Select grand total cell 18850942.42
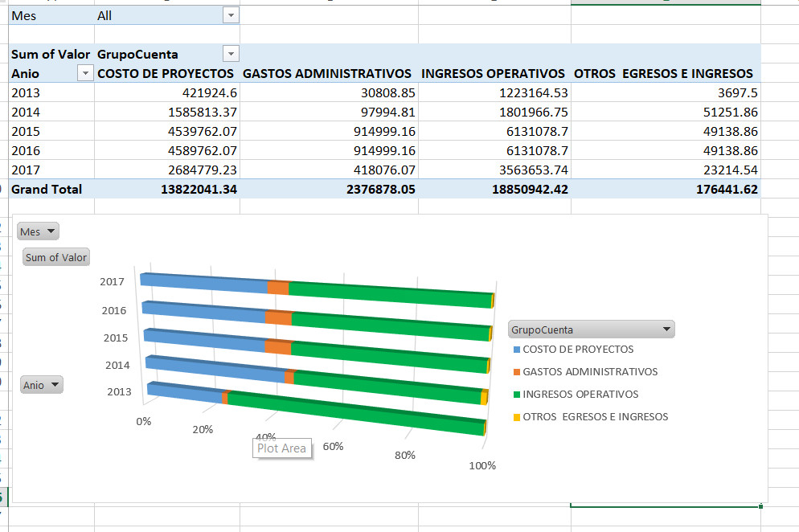The height and width of the screenshot is (532, 799). (x=495, y=189)
